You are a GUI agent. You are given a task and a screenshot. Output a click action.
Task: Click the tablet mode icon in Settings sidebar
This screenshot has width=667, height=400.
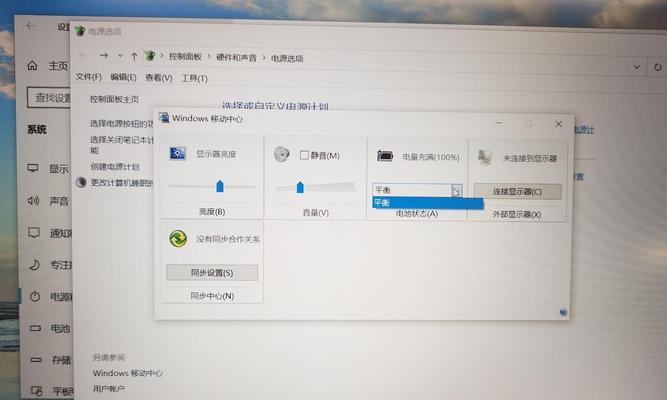(37, 391)
